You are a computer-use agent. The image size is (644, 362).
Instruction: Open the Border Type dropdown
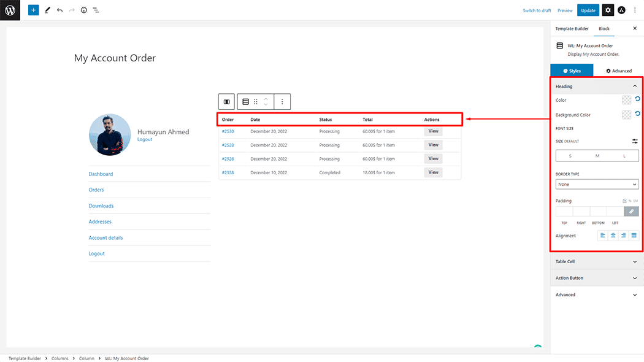tap(597, 184)
